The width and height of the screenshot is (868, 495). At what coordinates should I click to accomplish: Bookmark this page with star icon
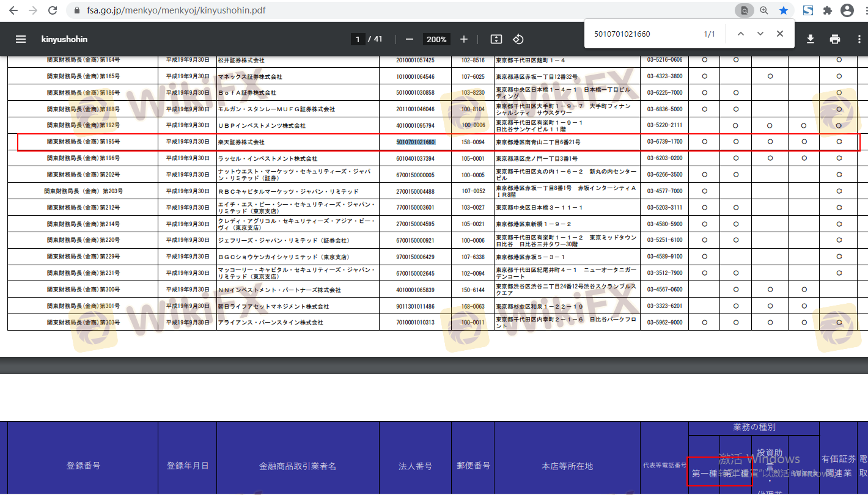click(x=783, y=10)
